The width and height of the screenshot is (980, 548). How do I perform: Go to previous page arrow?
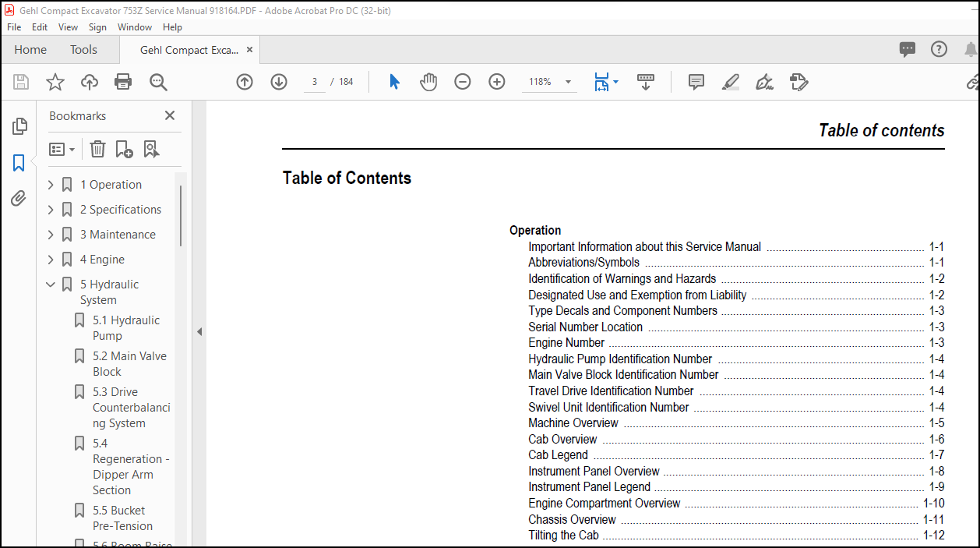click(x=245, y=82)
